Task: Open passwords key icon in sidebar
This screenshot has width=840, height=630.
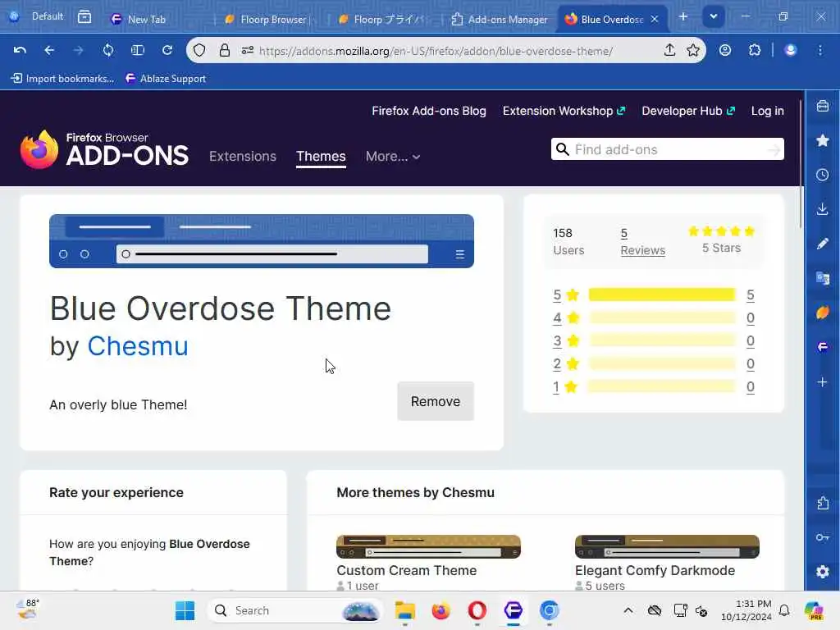Action: pyautogui.click(x=823, y=537)
